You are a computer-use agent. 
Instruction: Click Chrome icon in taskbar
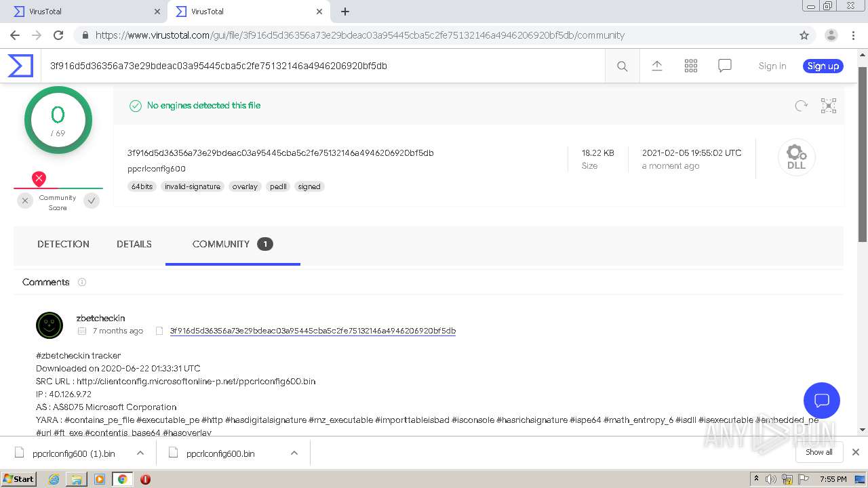coord(122,479)
